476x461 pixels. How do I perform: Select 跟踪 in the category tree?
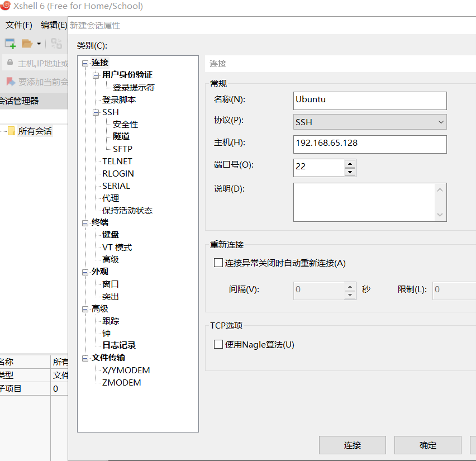coord(111,321)
